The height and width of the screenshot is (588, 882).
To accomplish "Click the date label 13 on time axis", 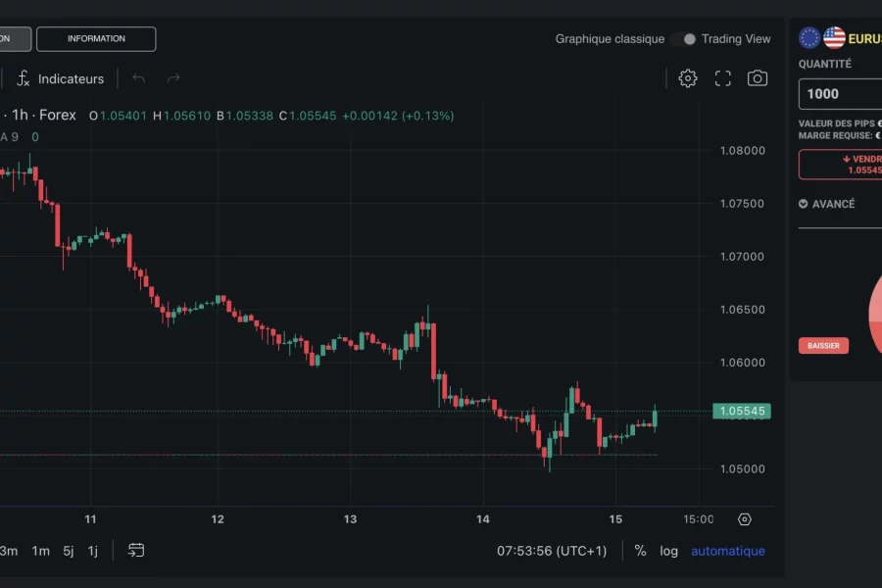I will 351,518.
